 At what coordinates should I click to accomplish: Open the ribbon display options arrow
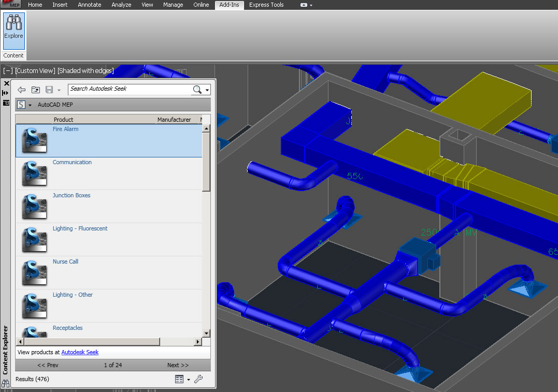coord(311,5)
